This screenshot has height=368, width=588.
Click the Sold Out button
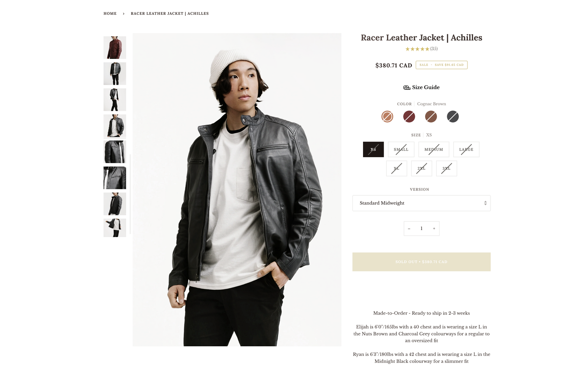pos(422,262)
